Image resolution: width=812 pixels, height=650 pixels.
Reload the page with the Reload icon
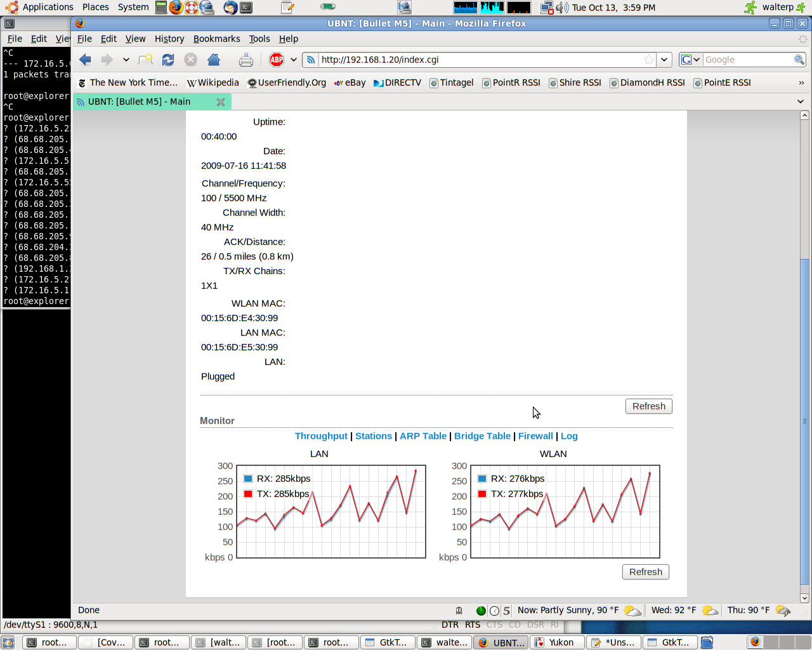click(x=168, y=60)
